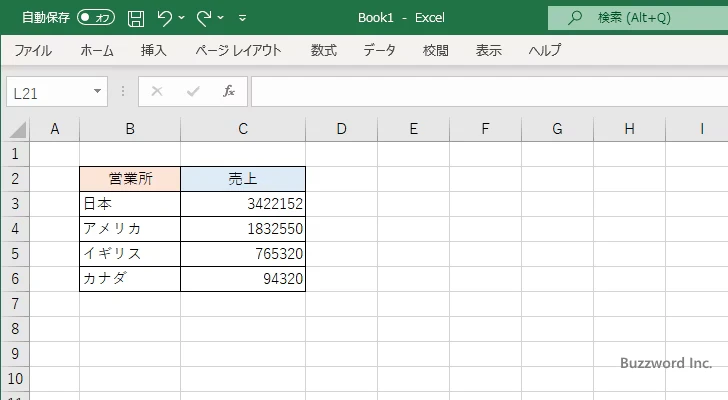Screen dimensions: 728x400
Task: Open the Undo history dropdown arrow
Action: point(182,18)
